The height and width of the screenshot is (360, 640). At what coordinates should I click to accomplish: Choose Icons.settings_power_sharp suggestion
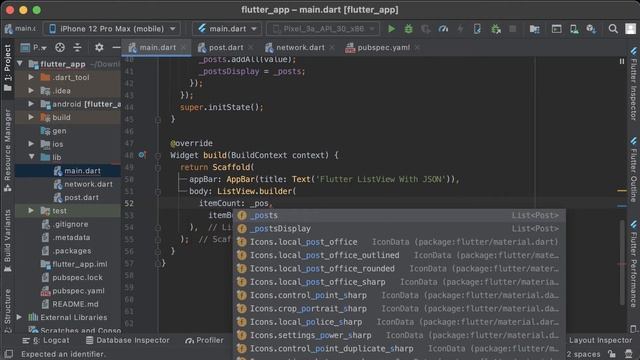click(399, 335)
